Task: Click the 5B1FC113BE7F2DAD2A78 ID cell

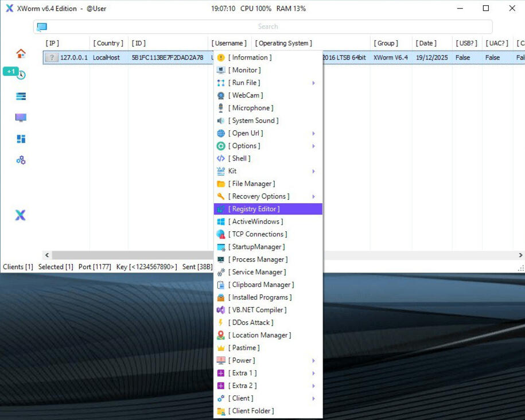Action: click(168, 57)
